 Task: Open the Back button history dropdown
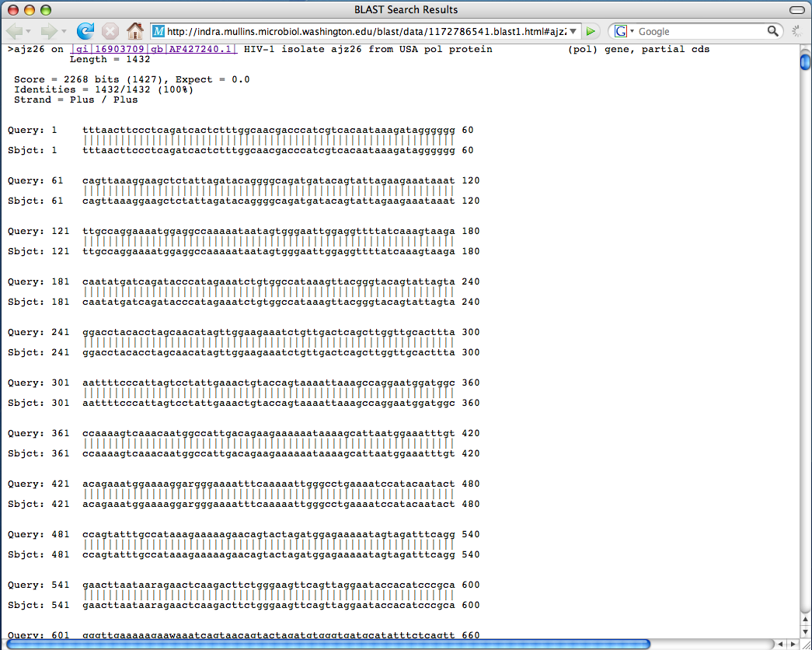click(x=29, y=32)
